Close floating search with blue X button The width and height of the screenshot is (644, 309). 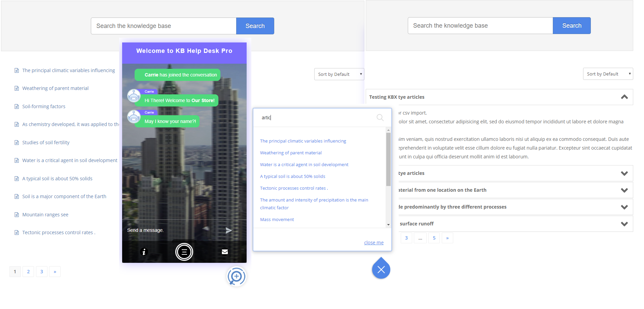point(381,269)
